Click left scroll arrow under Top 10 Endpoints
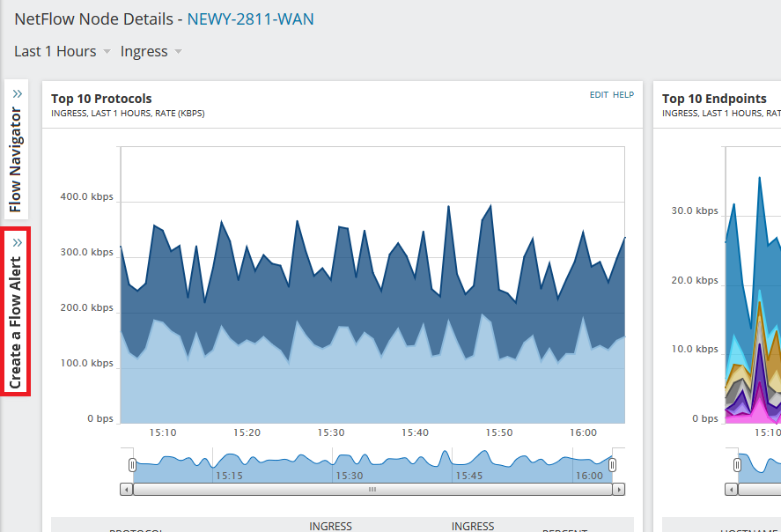Viewport: 781px width, 532px height. coord(738,489)
